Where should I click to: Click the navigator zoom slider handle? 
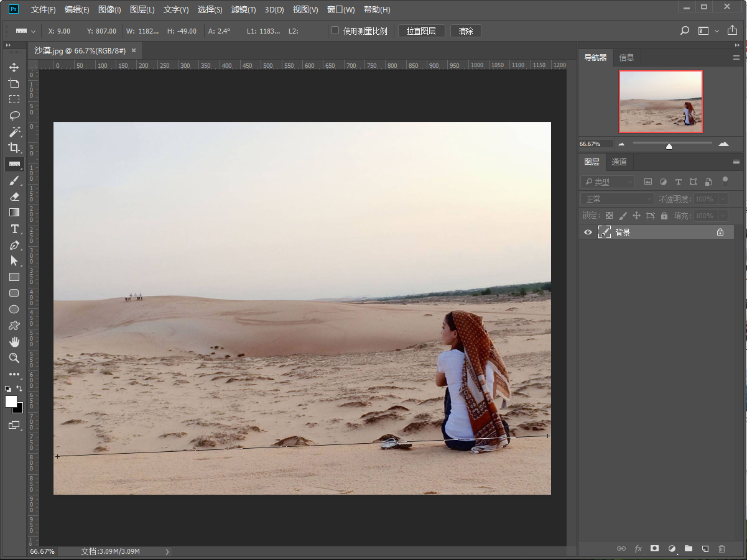pyautogui.click(x=669, y=146)
